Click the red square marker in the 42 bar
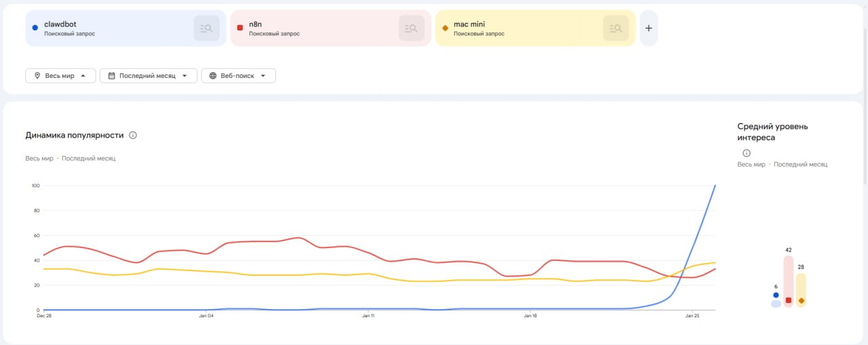 click(x=788, y=300)
